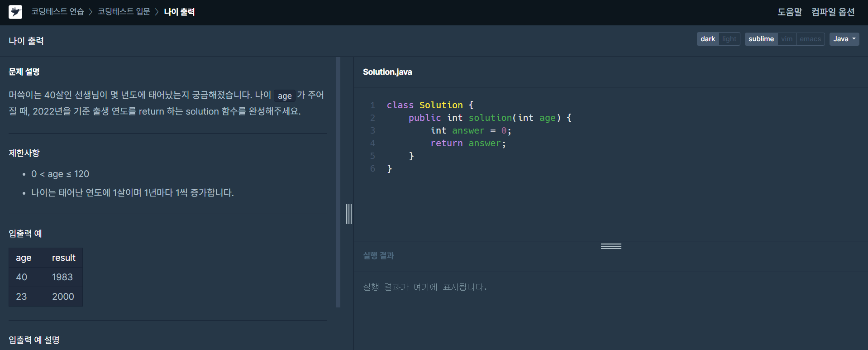Click the '0 < age ≤ 120' constraint
868x350 pixels.
[60, 174]
